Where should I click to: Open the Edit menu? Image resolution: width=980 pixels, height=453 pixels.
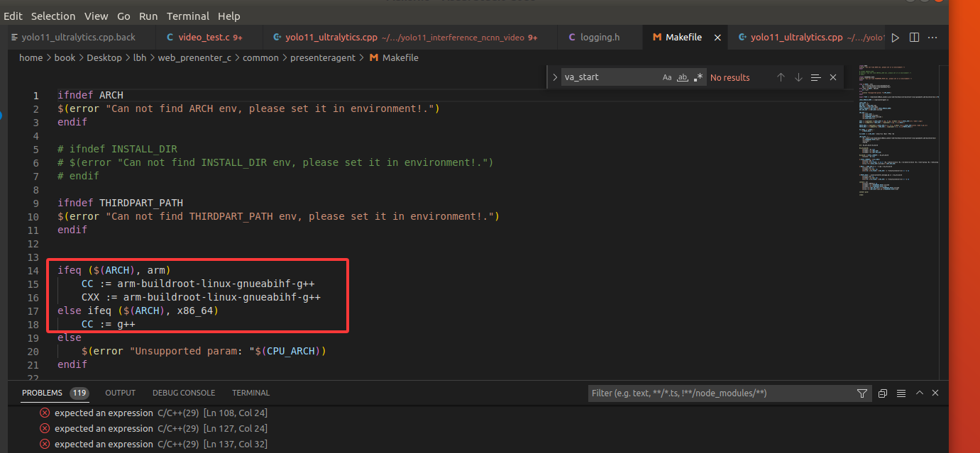tap(13, 16)
